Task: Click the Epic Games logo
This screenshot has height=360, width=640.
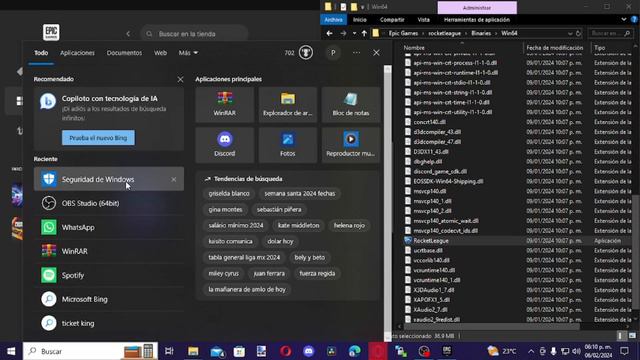Action: tap(51, 32)
